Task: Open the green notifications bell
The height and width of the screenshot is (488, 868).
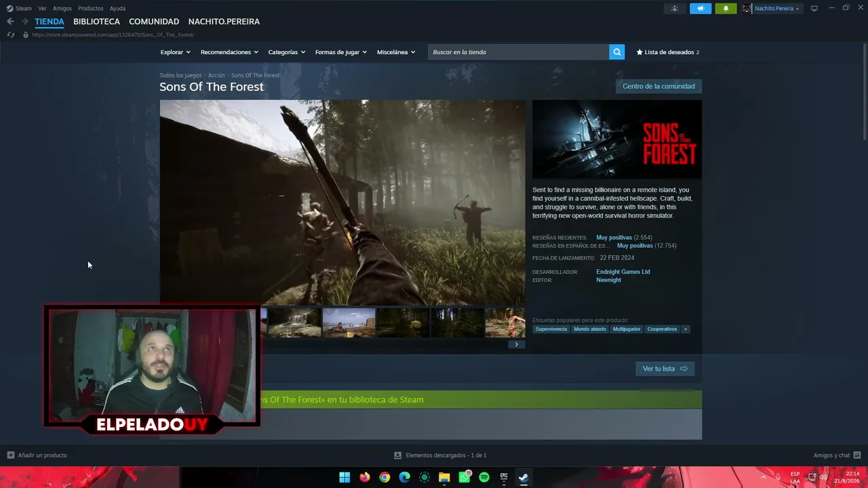Action: tap(726, 8)
